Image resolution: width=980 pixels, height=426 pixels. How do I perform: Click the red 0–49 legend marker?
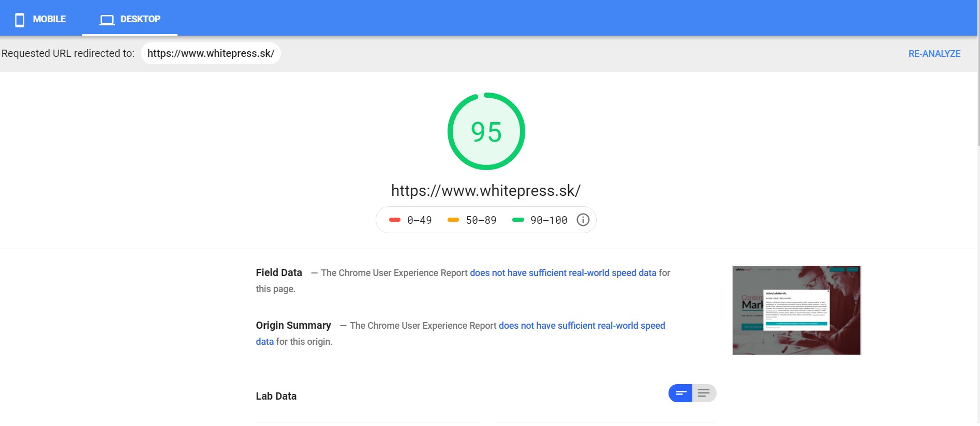coord(395,220)
